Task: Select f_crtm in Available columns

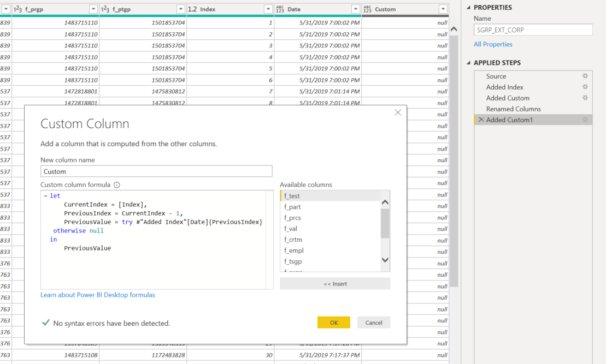Action: tap(331, 240)
